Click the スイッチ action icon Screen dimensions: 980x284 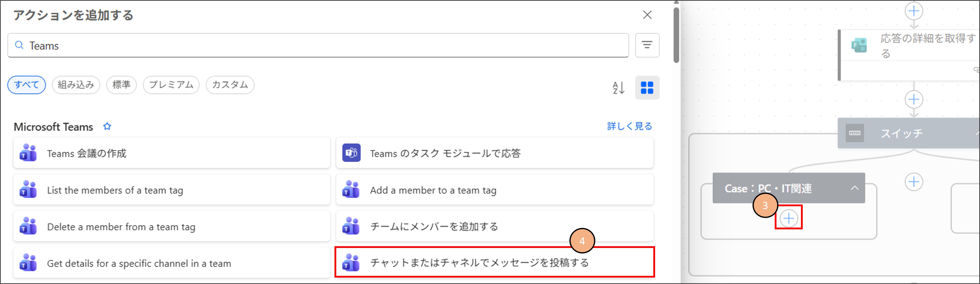click(x=854, y=133)
